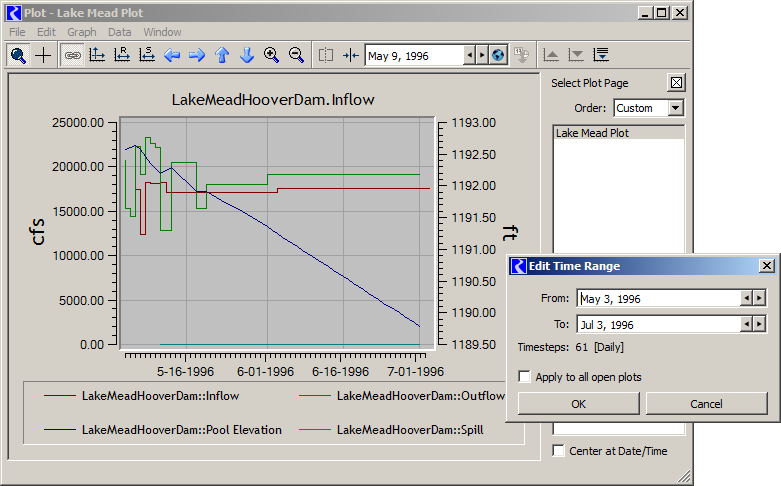
Task: Step toolbar date forward with right arrow
Action: pos(482,55)
